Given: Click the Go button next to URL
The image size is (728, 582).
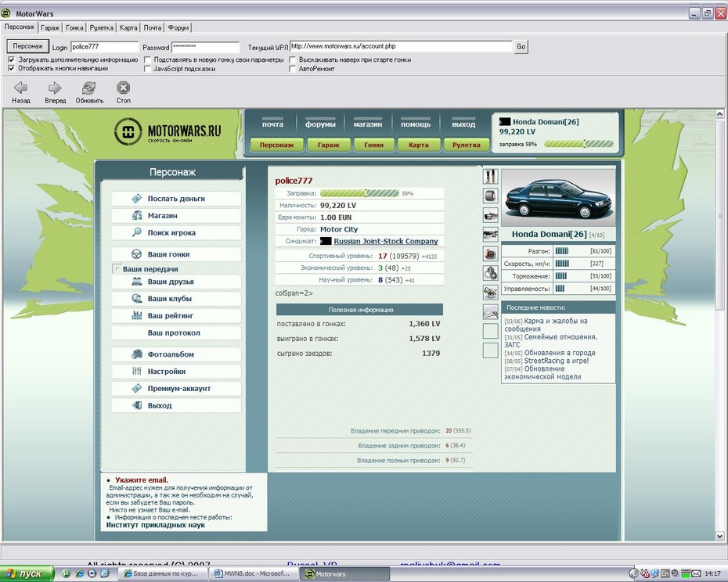Looking at the screenshot, I should click(x=521, y=46).
